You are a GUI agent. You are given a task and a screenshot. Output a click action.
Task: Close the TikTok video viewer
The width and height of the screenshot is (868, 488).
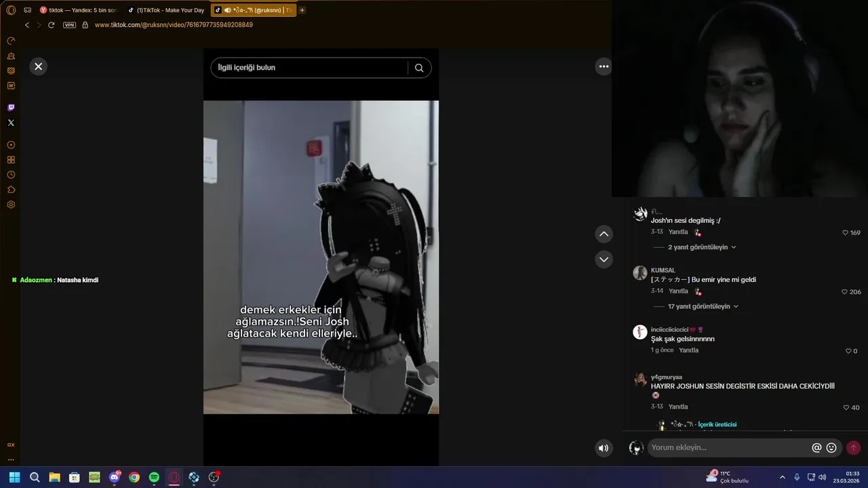coord(38,66)
